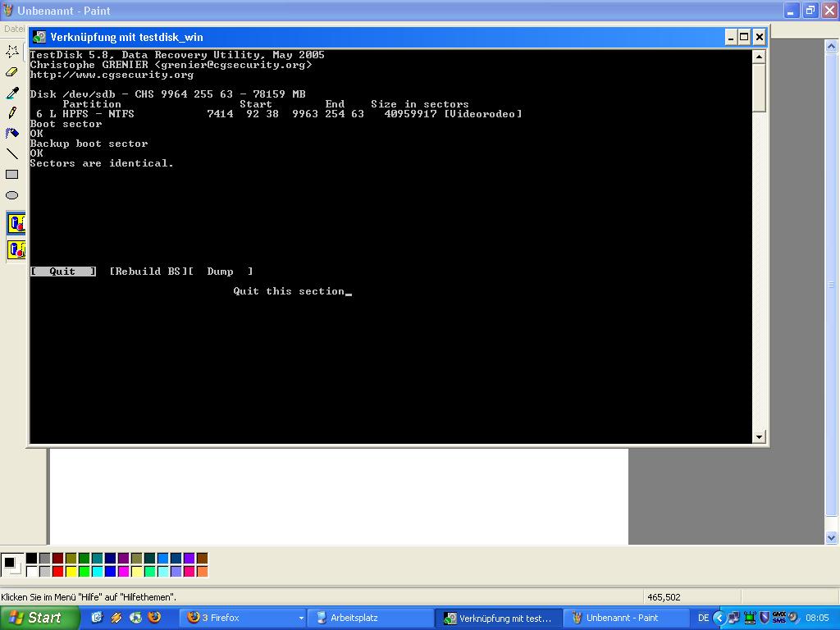Pick the brown color swatch

[202, 559]
